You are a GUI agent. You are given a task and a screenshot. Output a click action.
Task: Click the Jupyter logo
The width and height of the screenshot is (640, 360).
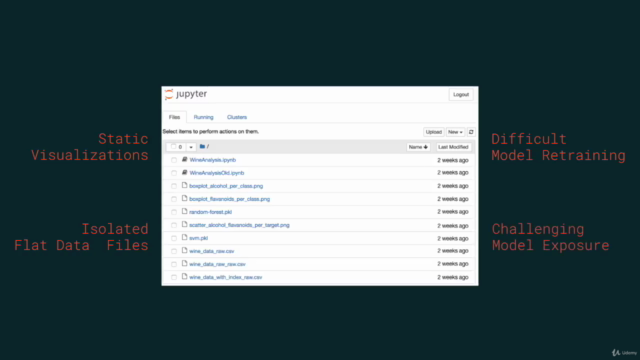tap(186, 94)
